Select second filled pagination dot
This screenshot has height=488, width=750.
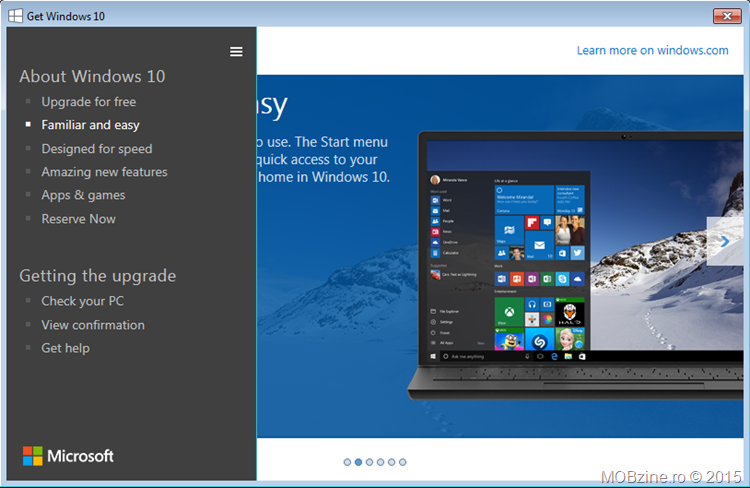pos(358,462)
